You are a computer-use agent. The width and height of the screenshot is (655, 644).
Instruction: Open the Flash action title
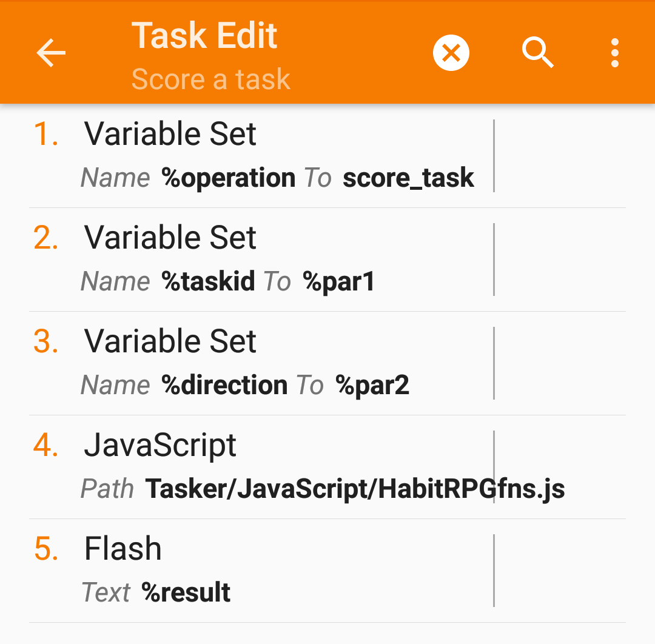click(x=123, y=549)
